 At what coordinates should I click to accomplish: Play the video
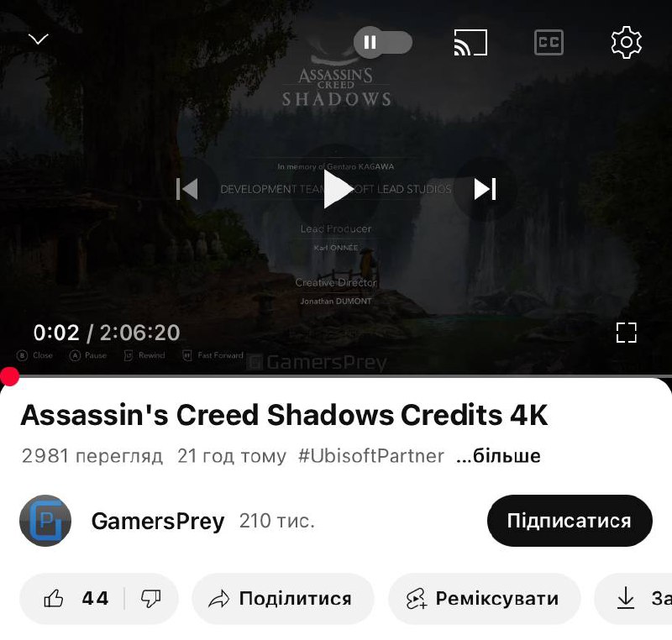pos(337,189)
